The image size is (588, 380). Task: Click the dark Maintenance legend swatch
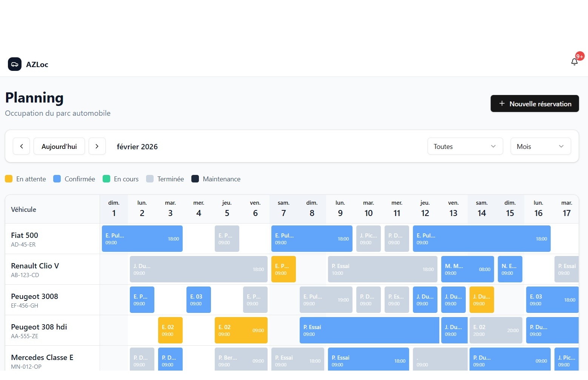point(195,179)
